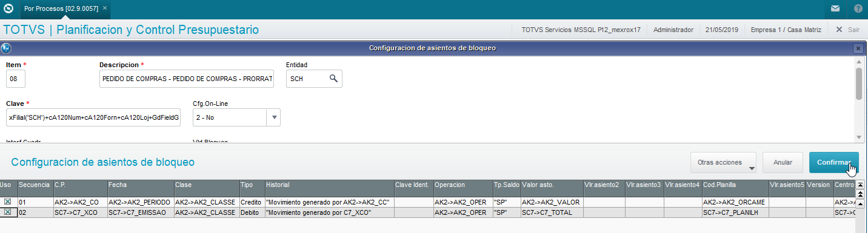Screen dimensions: 868x233
Task: Close the Por Procesos tab
Action: 104,8
